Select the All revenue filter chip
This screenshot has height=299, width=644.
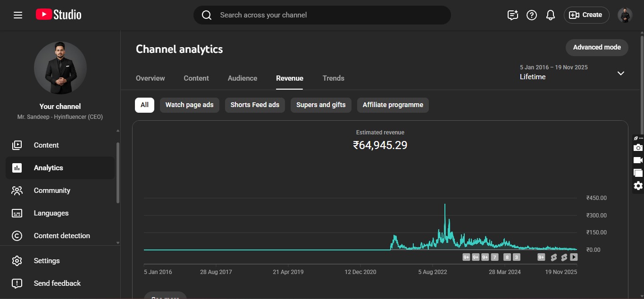point(144,105)
